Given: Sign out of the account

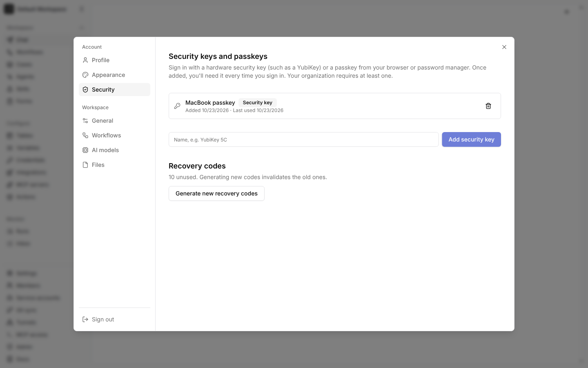Looking at the screenshot, I should pos(114,319).
